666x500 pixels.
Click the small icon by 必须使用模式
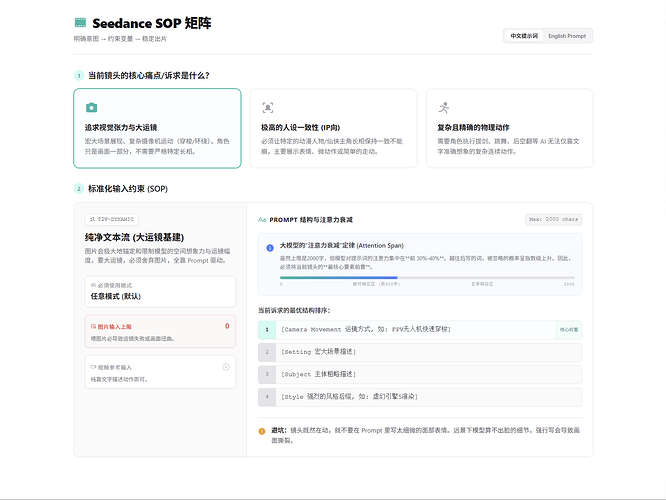pyautogui.click(x=93, y=285)
